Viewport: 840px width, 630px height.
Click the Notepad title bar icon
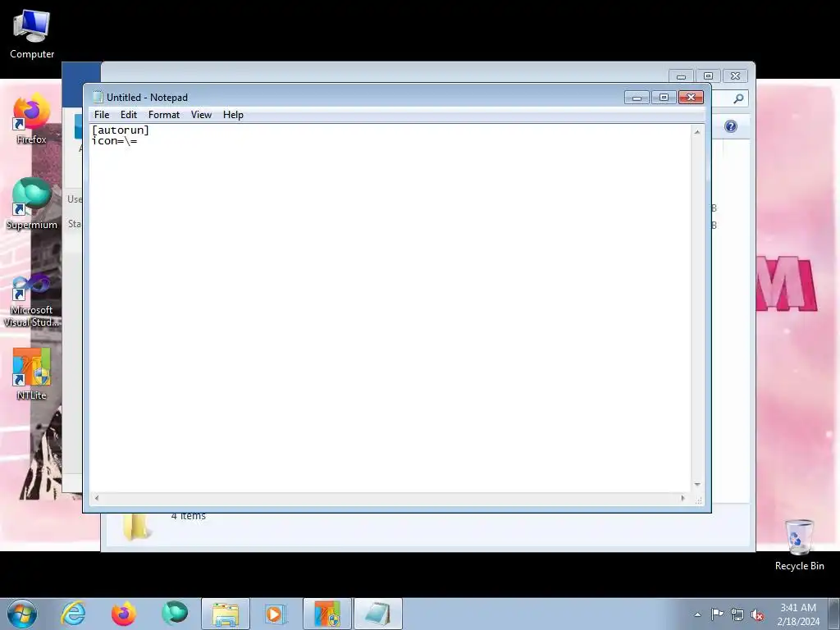tap(98, 97)
